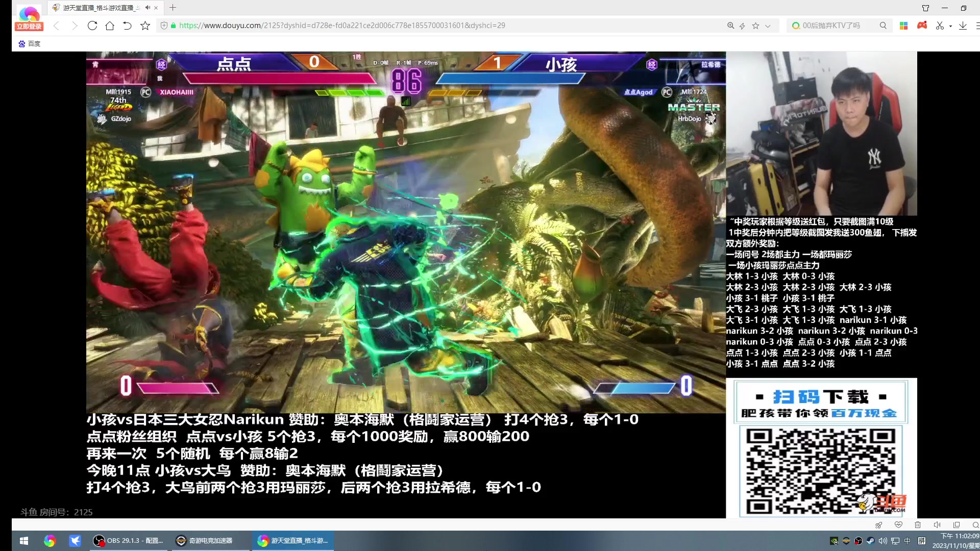
Task: Click the live stream game video area
Action: [406, 232]
